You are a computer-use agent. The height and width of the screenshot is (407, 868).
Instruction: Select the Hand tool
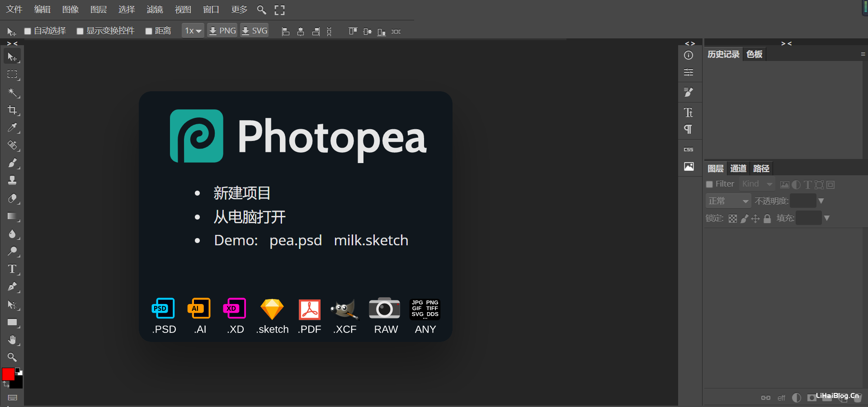point(12,340)
